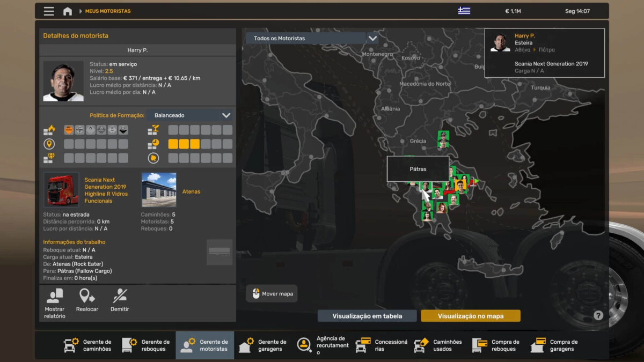Open the hamburger main menu
This screenshot has height=362, width=644.
(49, 11)
